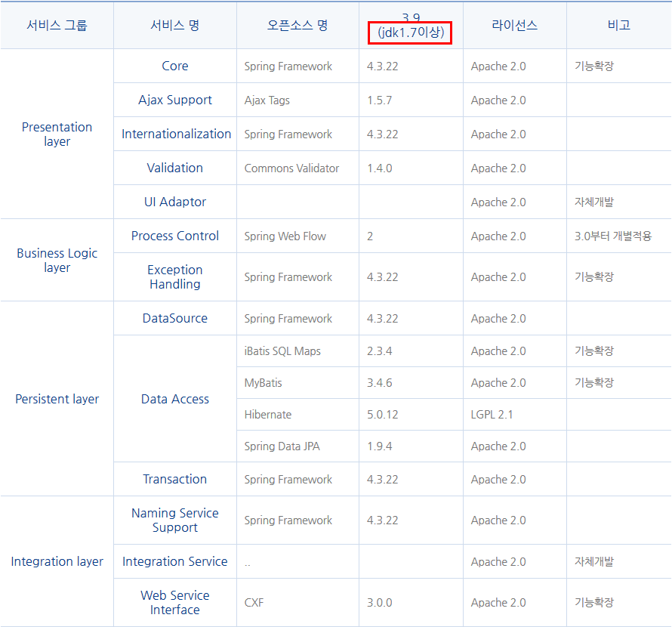The width and height of the screenshot is (672, 627).
Task: Select version 2.3.4 cell
Action: pyautogui.click(x=411, y=351)
